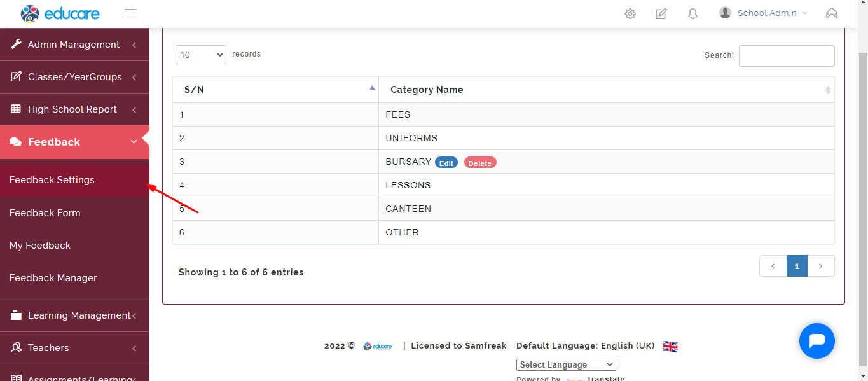
Task: Click the 'Showing 1 to 6 of 6 entries' text
Action: 241,272
